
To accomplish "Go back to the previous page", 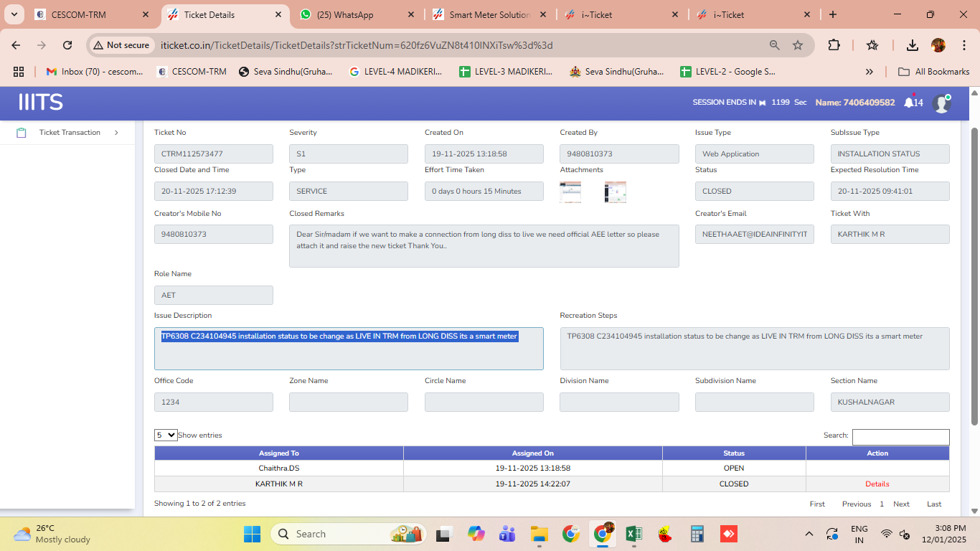I will tap(16, 45).
